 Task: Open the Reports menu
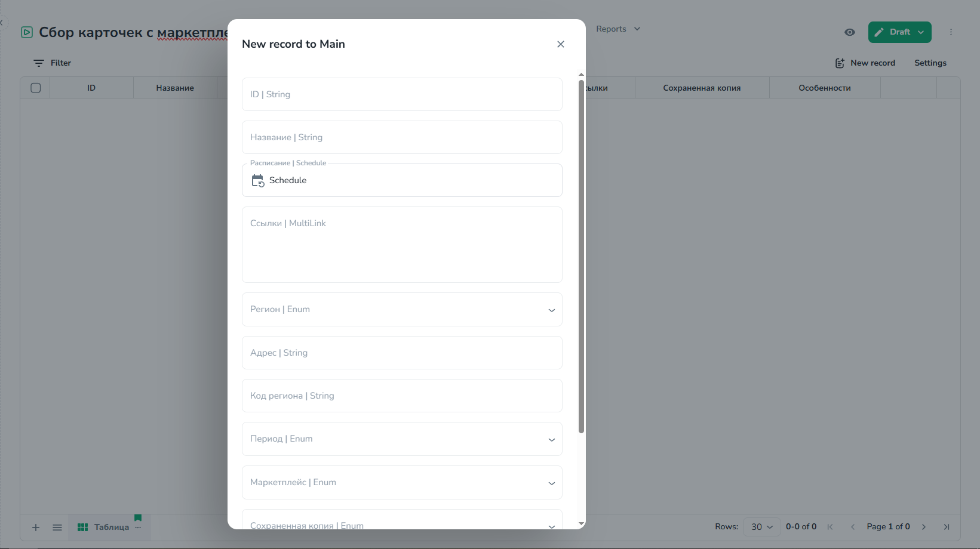(618, 29)
